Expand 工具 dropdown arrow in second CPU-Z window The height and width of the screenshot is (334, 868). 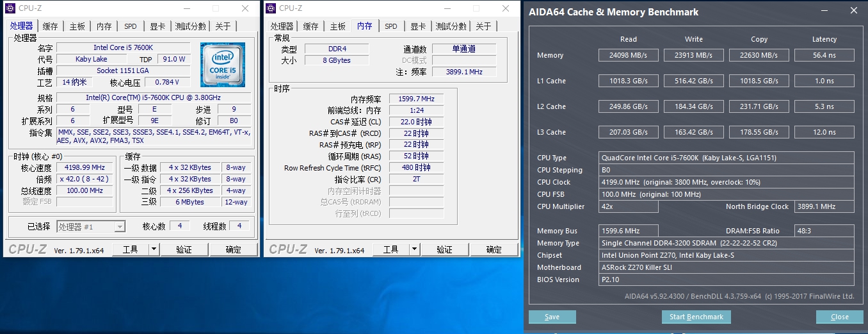(415, 249)
